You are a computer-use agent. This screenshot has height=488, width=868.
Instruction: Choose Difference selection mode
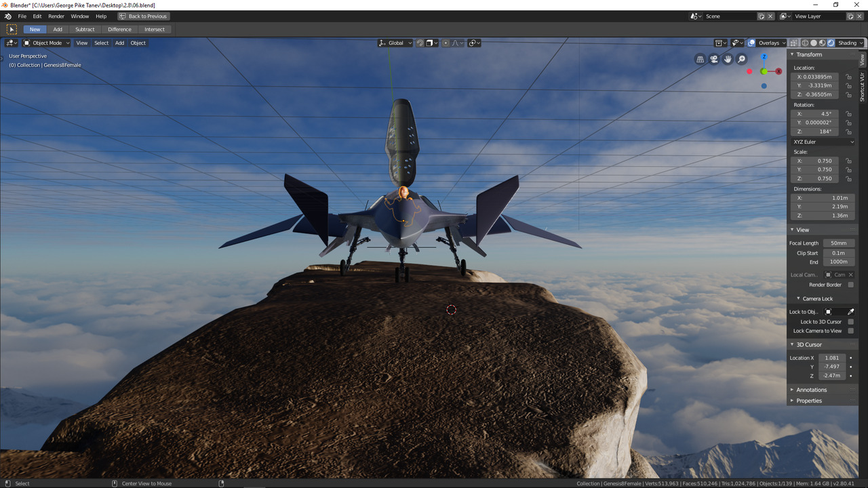119,29
